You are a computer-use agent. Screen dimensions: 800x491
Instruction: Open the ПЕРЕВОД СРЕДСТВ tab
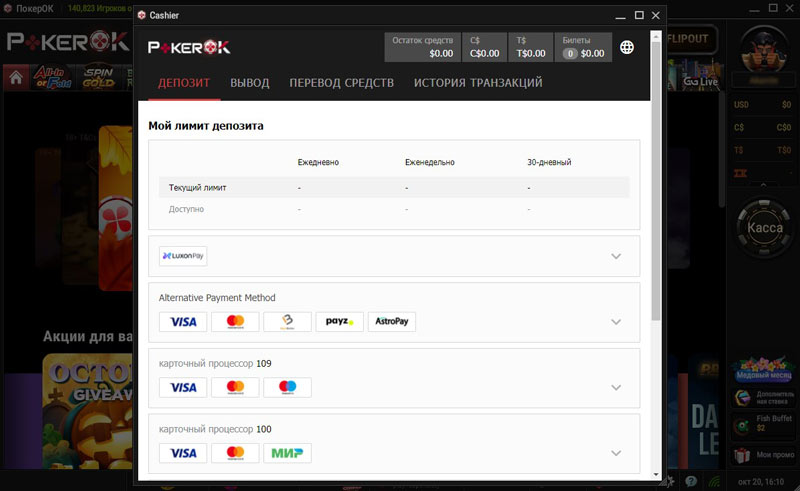tap(341, 83)
